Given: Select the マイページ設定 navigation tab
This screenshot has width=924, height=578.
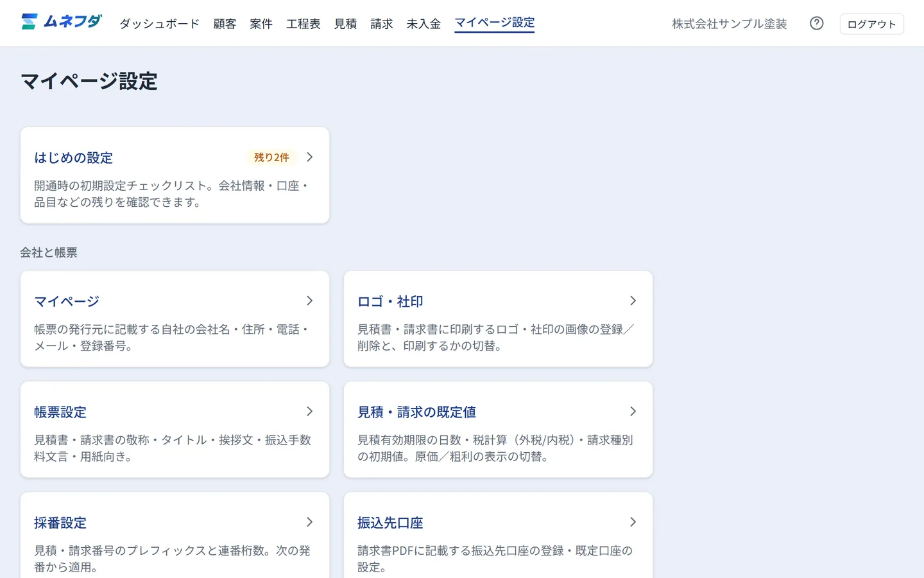Looking at the screenshot, I should point(495,23).
